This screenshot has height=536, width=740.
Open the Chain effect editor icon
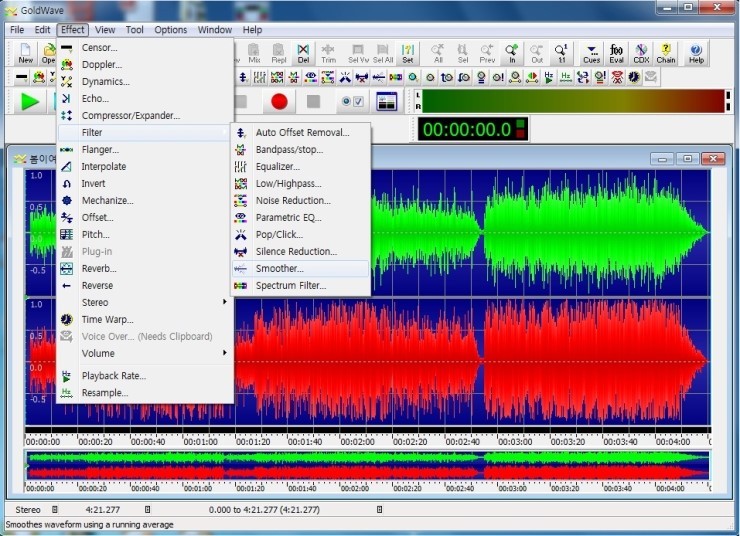(666, 52)
